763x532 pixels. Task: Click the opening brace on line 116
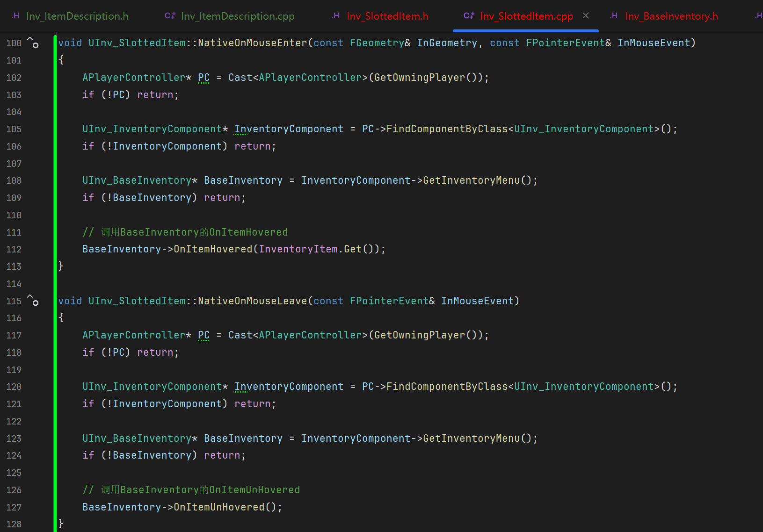click(61, 318)
